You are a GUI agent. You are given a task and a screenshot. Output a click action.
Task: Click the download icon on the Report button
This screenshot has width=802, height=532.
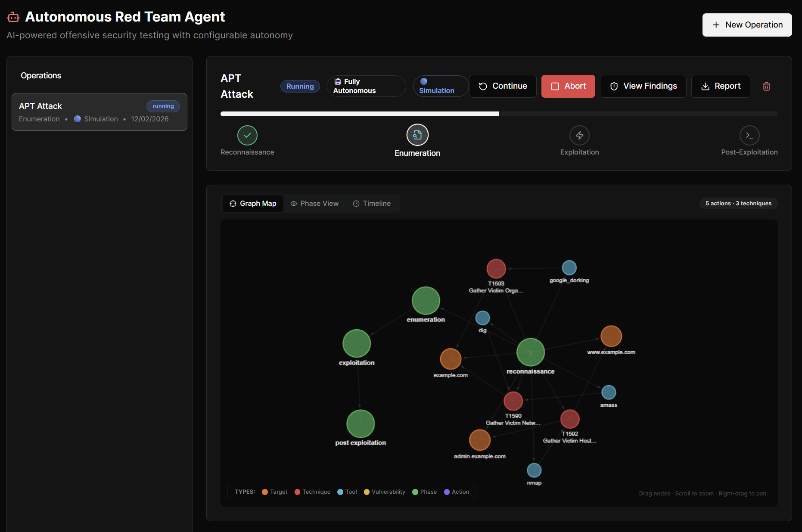point(705,86)
